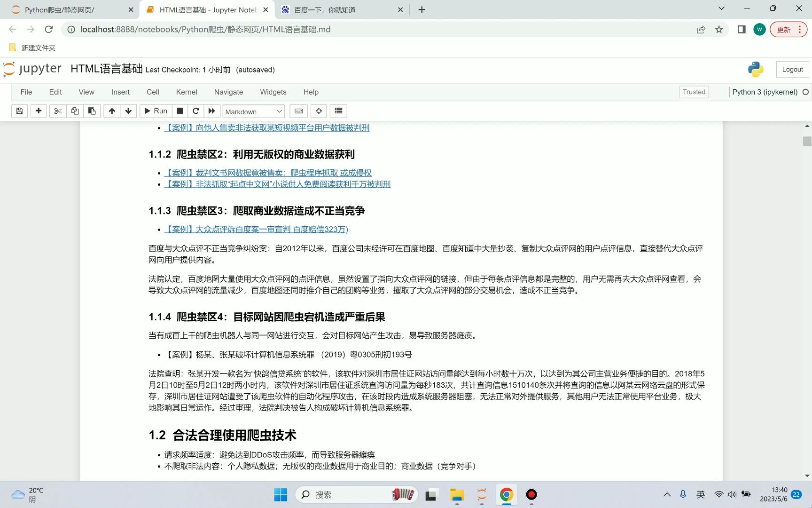Open the clock showing 13:40

pos(773,495)
